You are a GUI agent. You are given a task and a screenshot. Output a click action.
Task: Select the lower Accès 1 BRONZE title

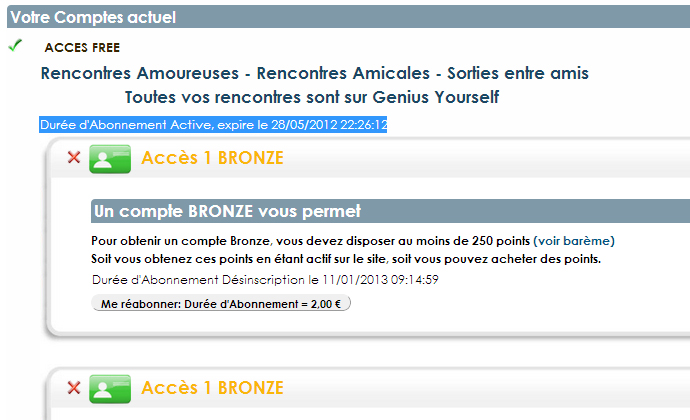tap(213, 388)
